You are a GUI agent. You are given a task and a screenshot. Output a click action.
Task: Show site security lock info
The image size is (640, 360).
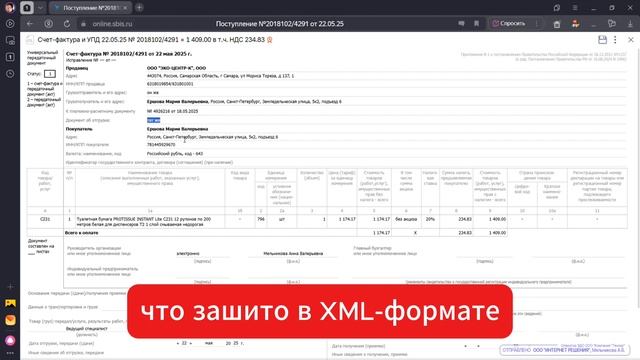(83, 24)
